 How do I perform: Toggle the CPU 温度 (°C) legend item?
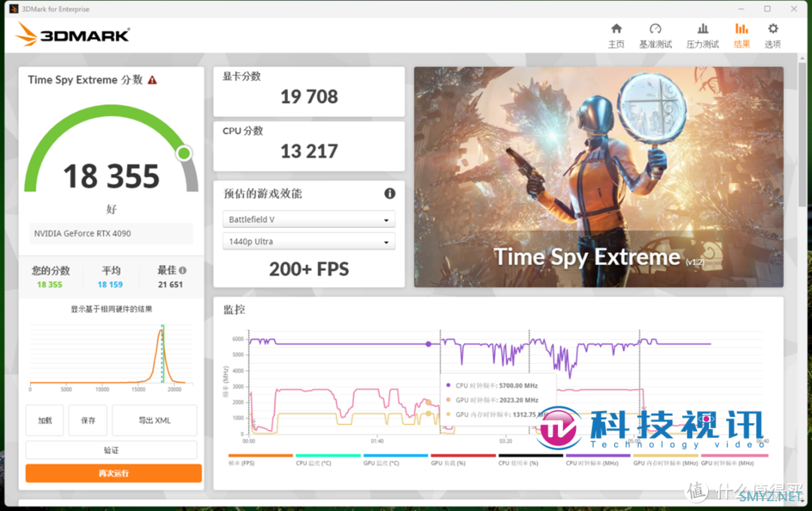tap(328, 460)
